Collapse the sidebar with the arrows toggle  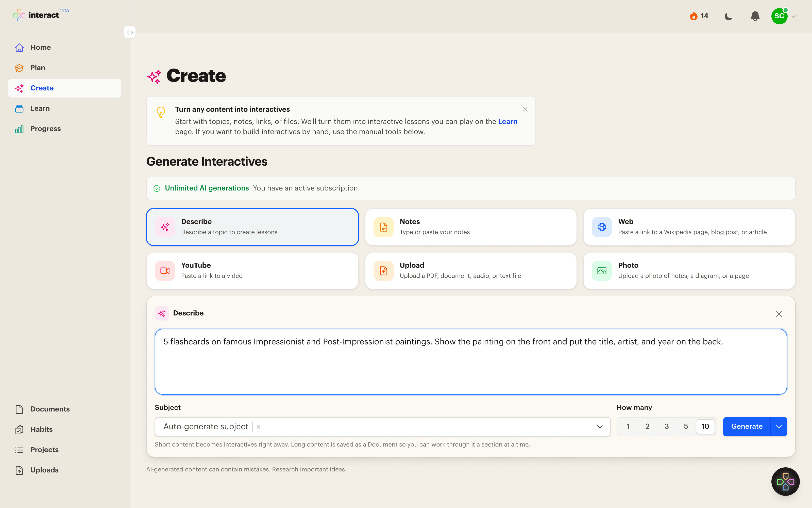pyautogui.click(x=130, y=33)
